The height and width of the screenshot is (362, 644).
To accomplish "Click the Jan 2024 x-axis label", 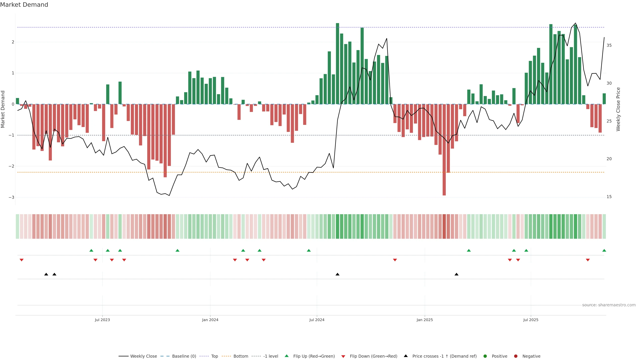I will pos(210,320).
